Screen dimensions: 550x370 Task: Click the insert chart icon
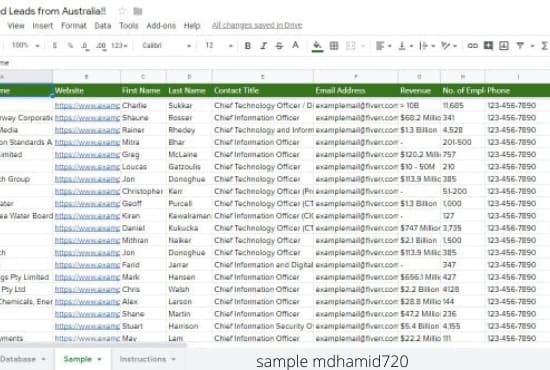[x=504, y=45]
